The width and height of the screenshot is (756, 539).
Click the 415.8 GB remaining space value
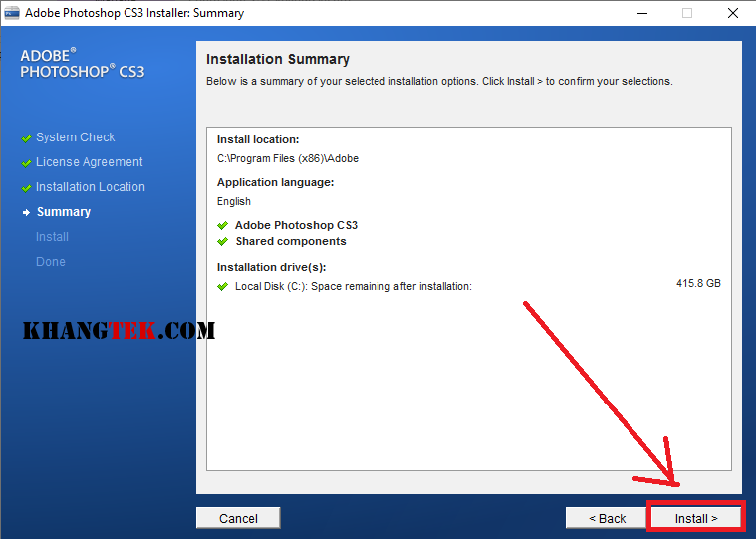click(698, 284)
